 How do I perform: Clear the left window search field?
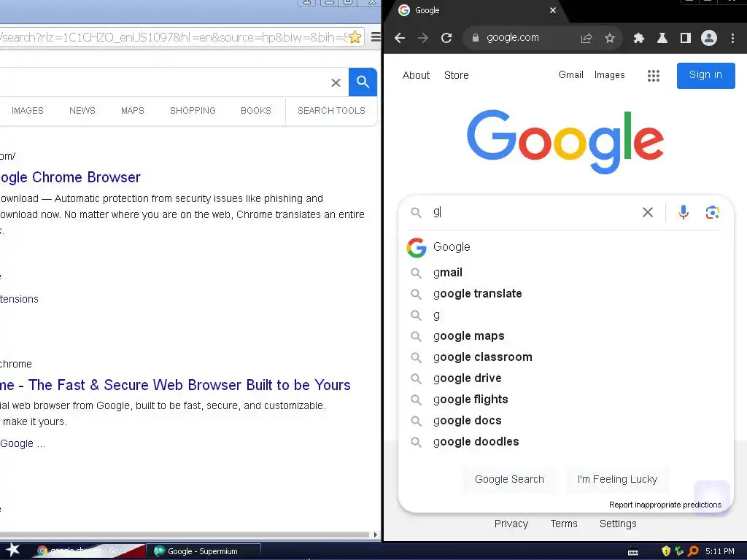coord(336,83)
